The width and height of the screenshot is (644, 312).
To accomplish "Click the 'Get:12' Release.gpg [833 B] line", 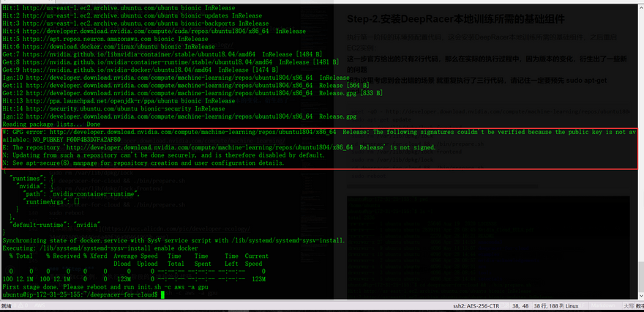I will (192, 93).
